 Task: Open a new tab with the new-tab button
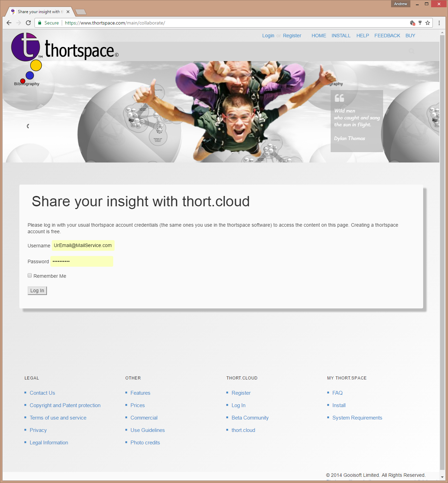81,12
